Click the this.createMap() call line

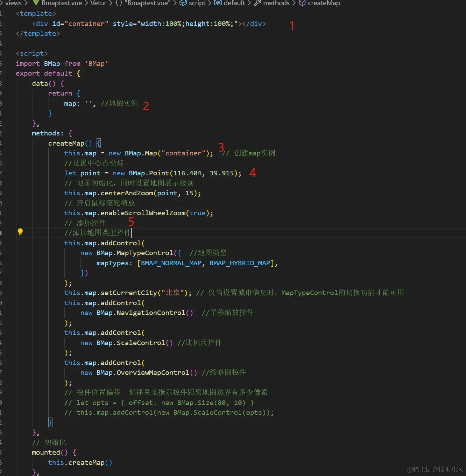coord(80,463)
